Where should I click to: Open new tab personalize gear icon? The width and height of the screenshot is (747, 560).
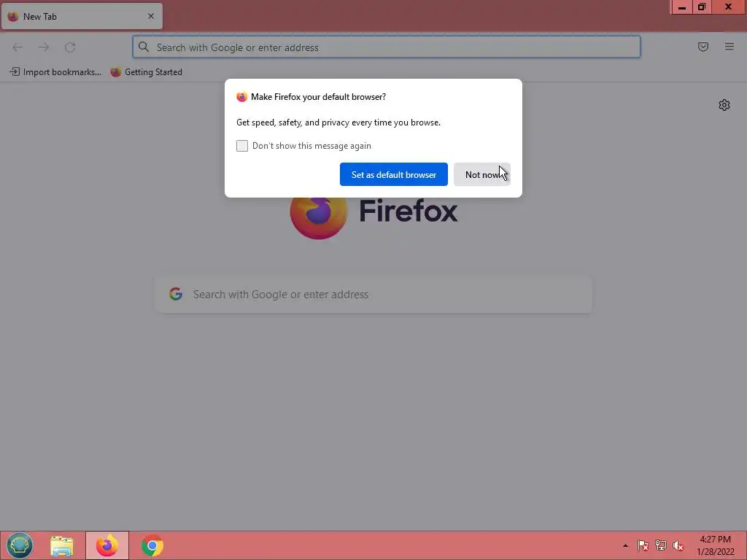tap(724, 105)
